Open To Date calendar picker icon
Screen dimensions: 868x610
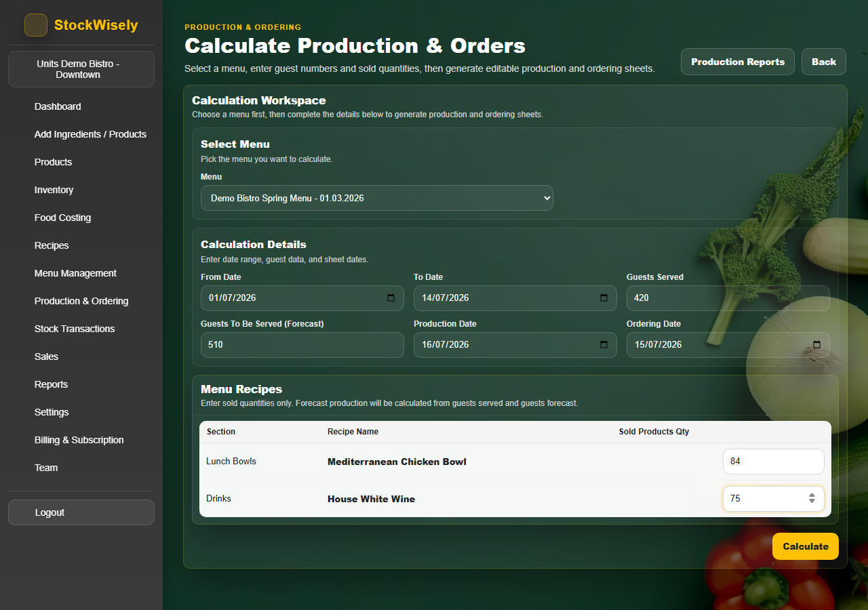(604, 298)
